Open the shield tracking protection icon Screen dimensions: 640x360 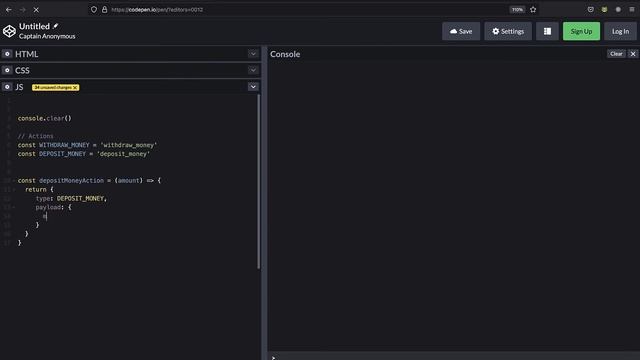pyautogui.click(x=94, y=9)
